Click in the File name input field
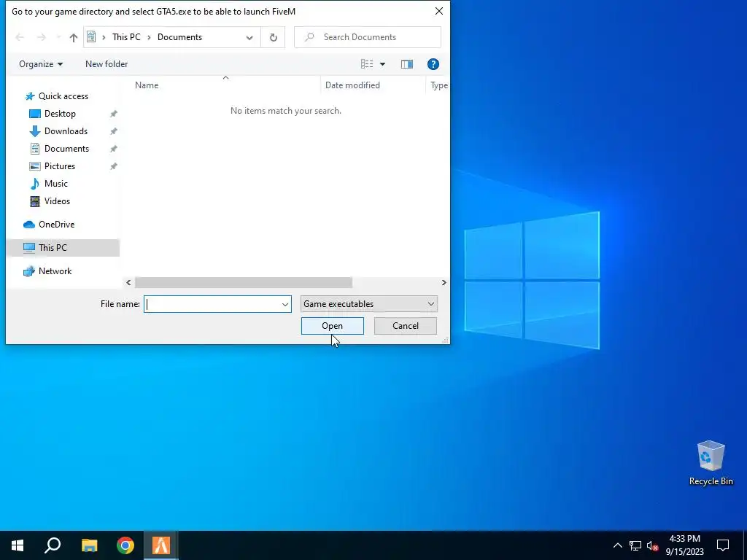 click(212, 304)
